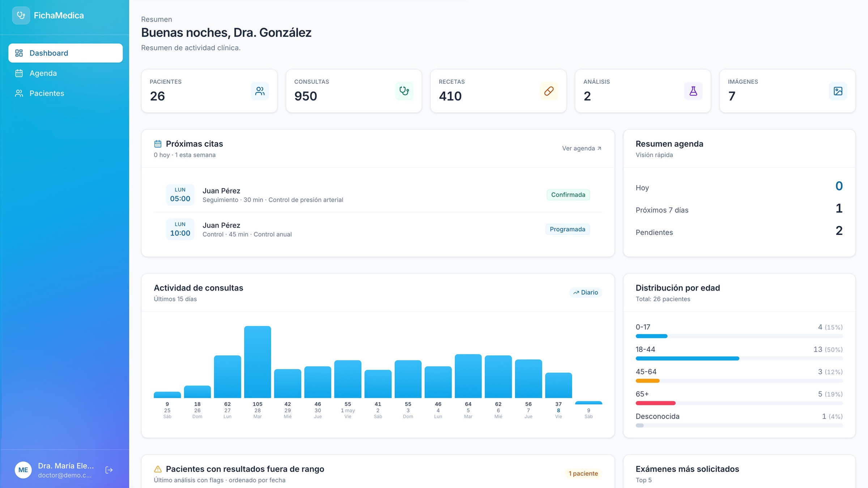Click the flask icon in the Análisis card
The width and height of the screenshot is (868, 488).
click(x=693, y=91)
